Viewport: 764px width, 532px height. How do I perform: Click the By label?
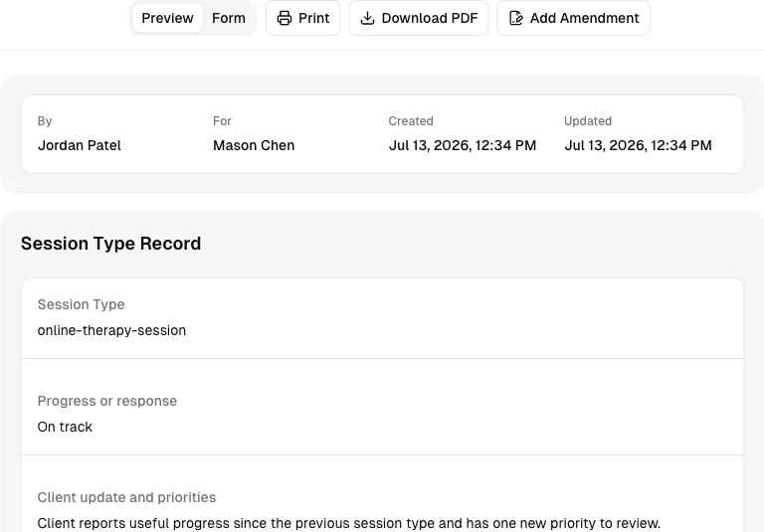(45, 121)
